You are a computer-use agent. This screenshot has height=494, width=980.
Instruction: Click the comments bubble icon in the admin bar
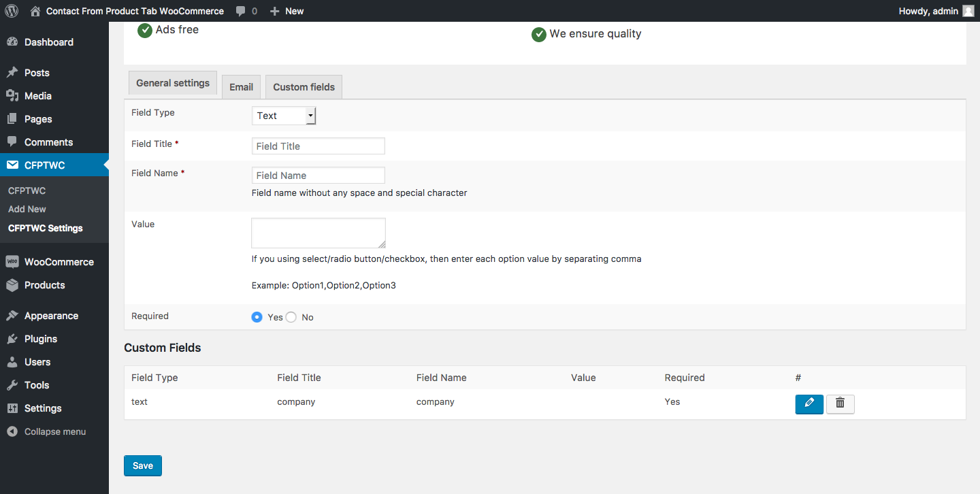[241, 12]
